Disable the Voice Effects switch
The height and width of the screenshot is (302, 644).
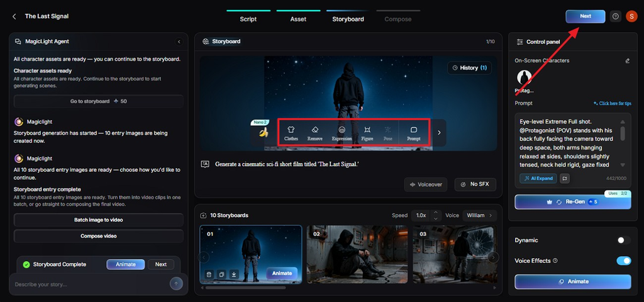point(624,260)
